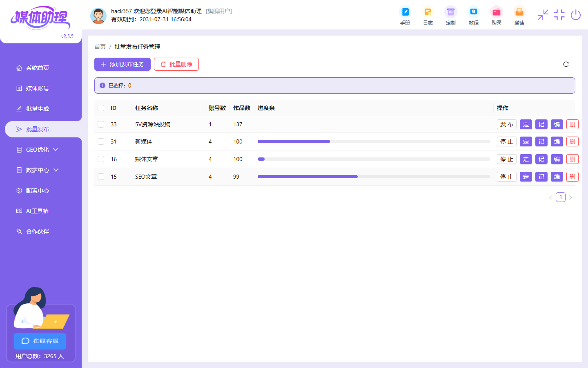Check the row for task ID 31
This screenshot has height=368, width=588.
[x=101, y=141]
